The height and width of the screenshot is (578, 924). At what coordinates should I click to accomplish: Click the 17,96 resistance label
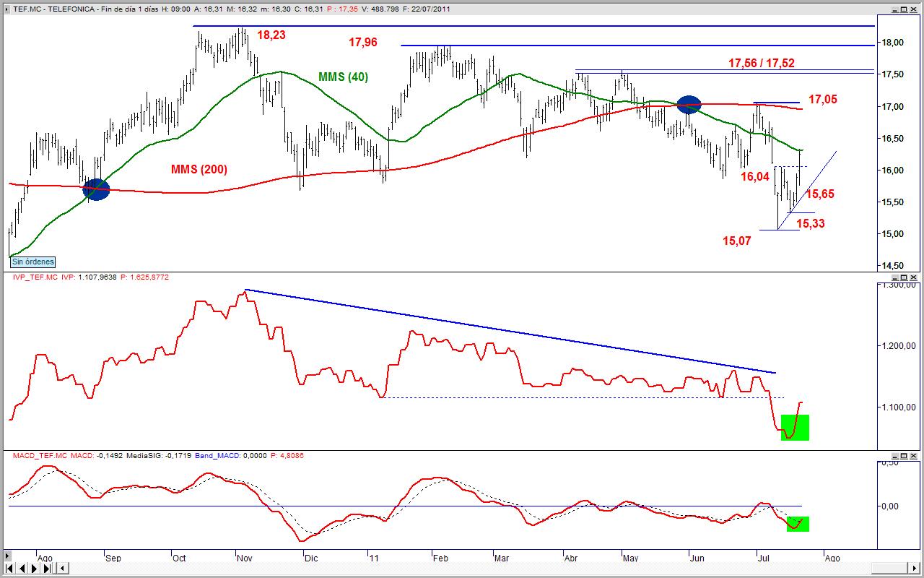click(363, 43)
